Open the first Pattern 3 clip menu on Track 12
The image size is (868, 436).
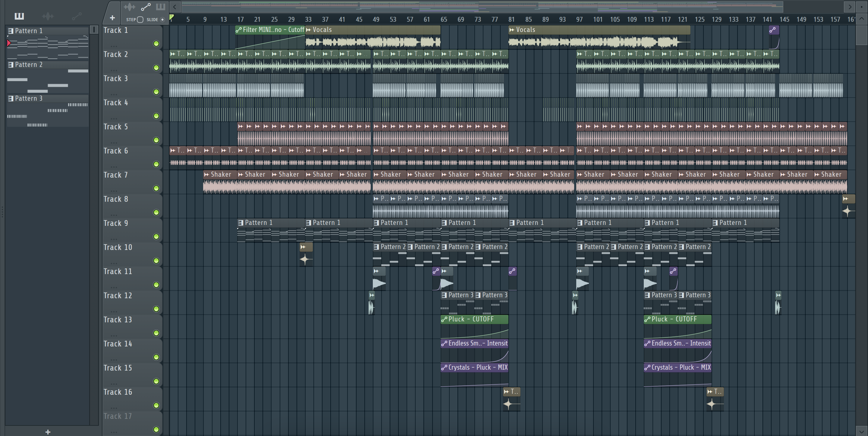[444, 295]
